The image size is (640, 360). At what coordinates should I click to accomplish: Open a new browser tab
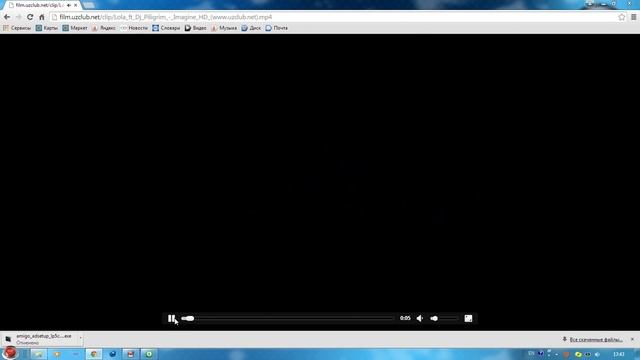click(x=89, y=5)
